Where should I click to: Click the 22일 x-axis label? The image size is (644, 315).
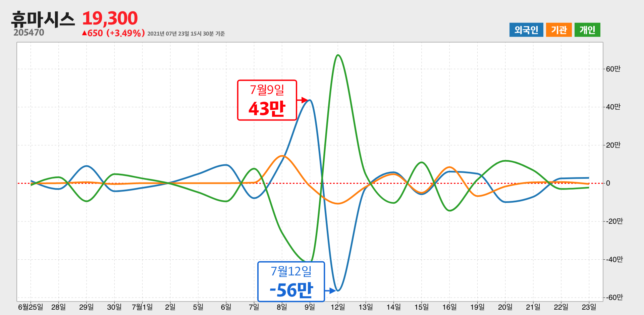tap(561, 307)
